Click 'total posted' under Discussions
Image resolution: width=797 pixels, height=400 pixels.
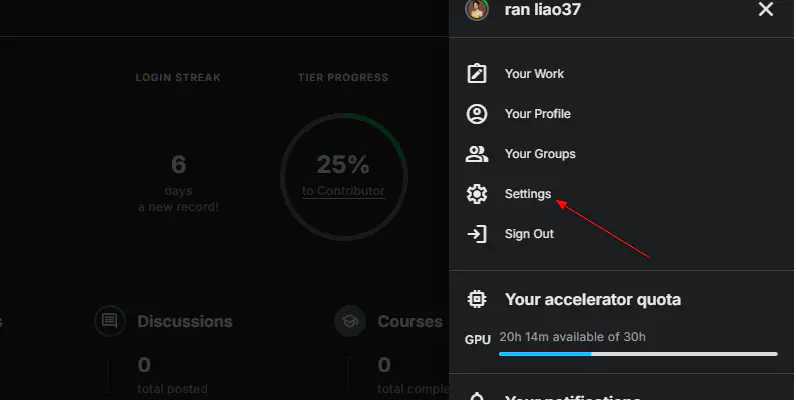click(x=172, y=389)
